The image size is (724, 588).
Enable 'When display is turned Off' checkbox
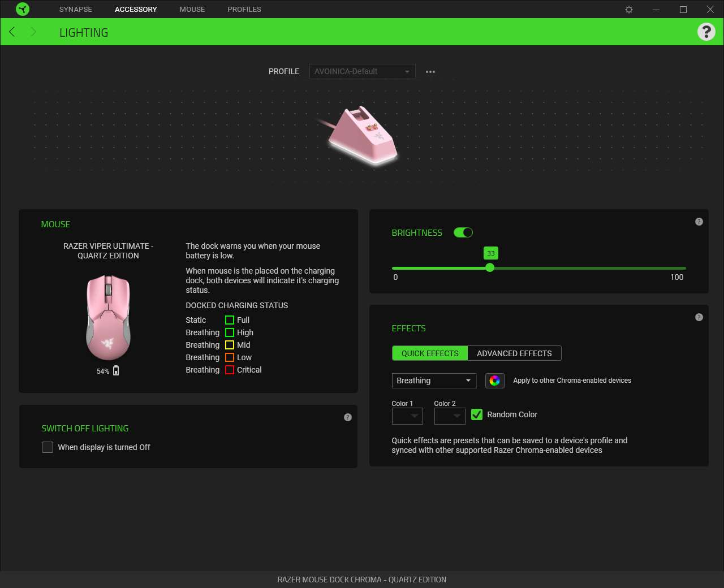point(48,447)
